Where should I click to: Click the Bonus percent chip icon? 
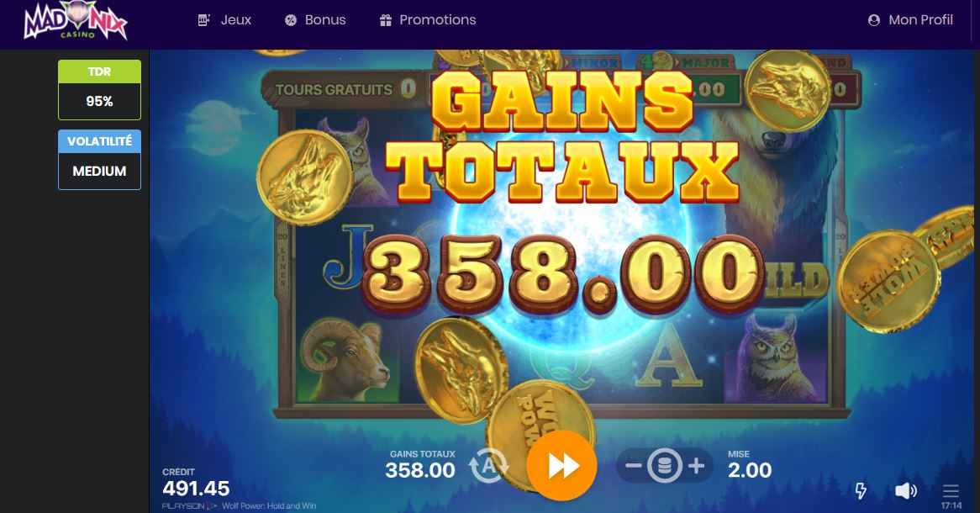tap(291, 20)
